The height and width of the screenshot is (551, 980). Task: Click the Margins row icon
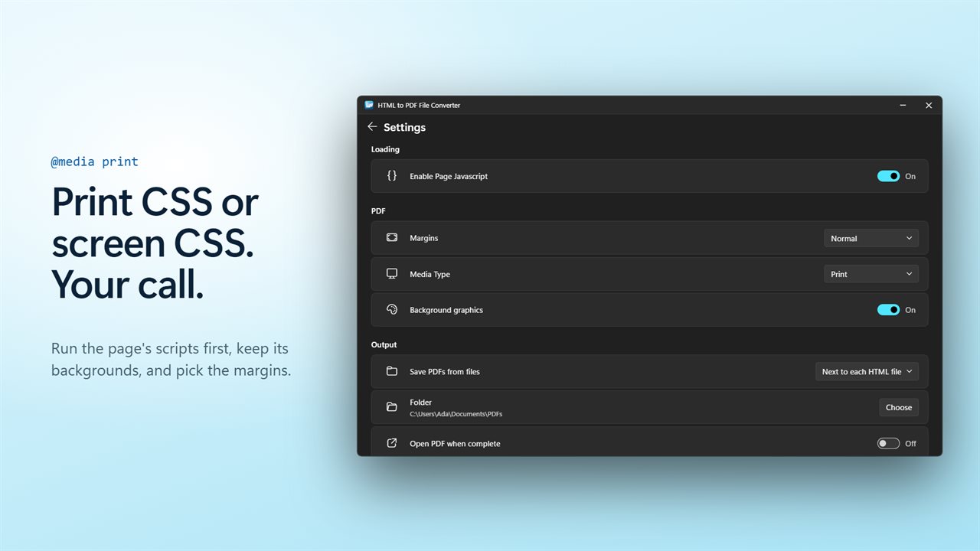coord(392,238)
